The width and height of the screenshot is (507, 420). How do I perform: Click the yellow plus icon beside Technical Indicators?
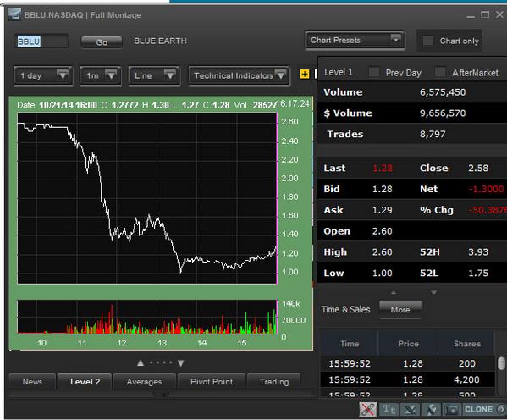pyautogui.click(x=304, y=75)
